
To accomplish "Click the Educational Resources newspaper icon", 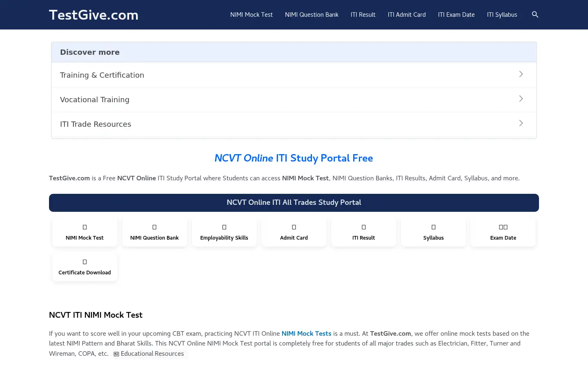I will coord(116,354).
